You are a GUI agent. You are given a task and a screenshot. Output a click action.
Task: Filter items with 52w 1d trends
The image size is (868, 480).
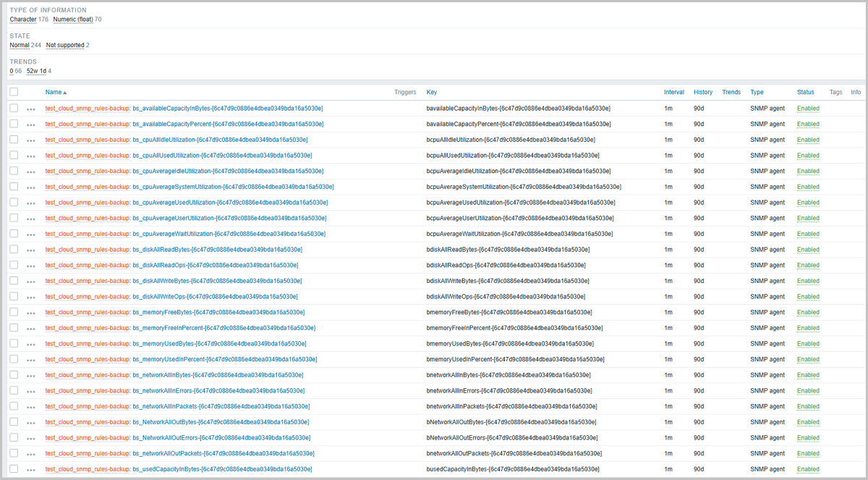coord(28,71)
